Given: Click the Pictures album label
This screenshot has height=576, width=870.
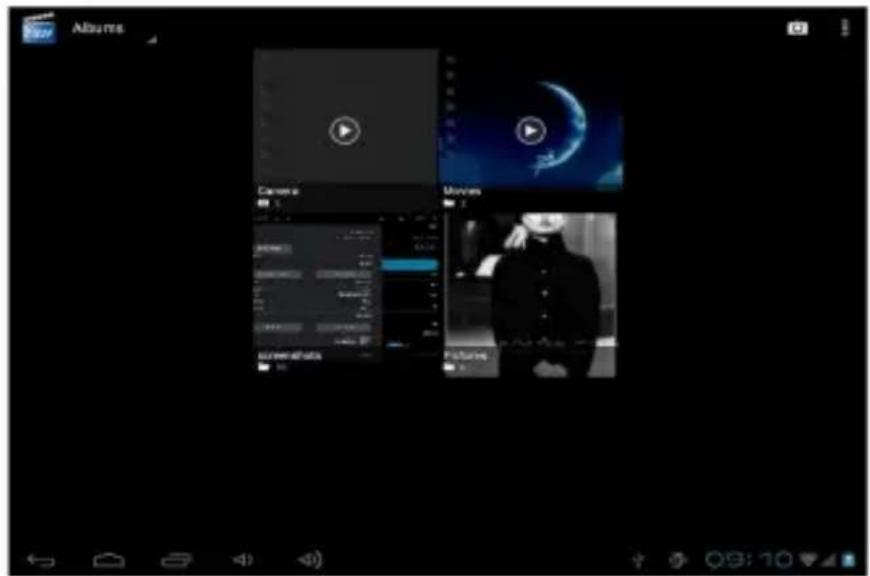Looking at the screenshot, I should [x=465, y=355].
